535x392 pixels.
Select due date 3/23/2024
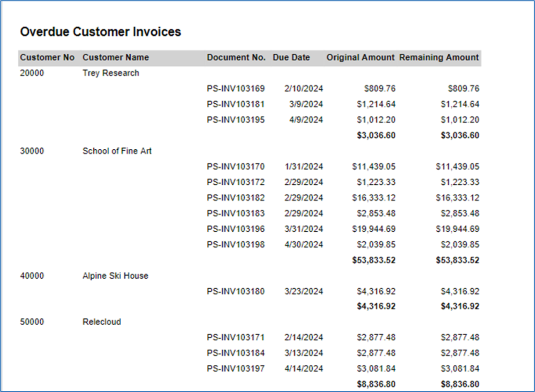(x=304, y=291)
